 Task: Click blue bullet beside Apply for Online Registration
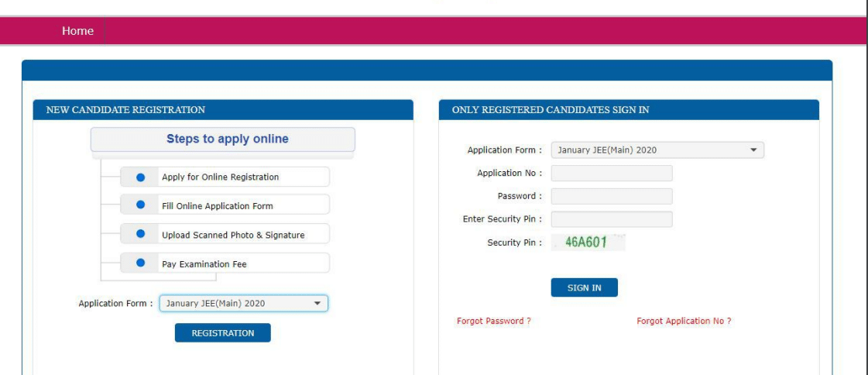[x=141, y=177]
